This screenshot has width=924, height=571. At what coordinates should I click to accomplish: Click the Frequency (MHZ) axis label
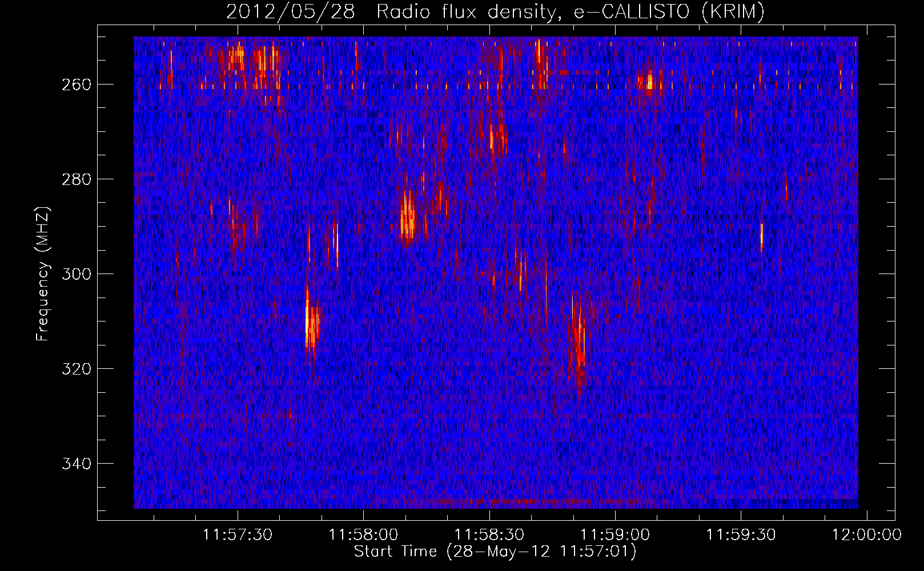point(43,274)
